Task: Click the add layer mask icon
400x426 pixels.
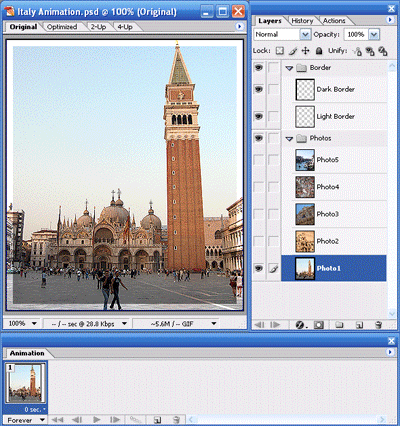Action: point(319,325)
